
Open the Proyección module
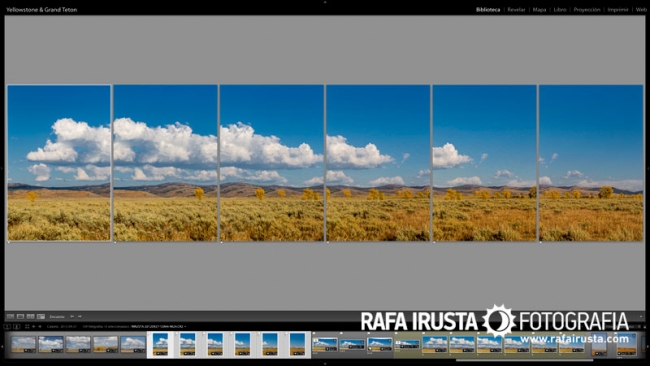point(587,10)
